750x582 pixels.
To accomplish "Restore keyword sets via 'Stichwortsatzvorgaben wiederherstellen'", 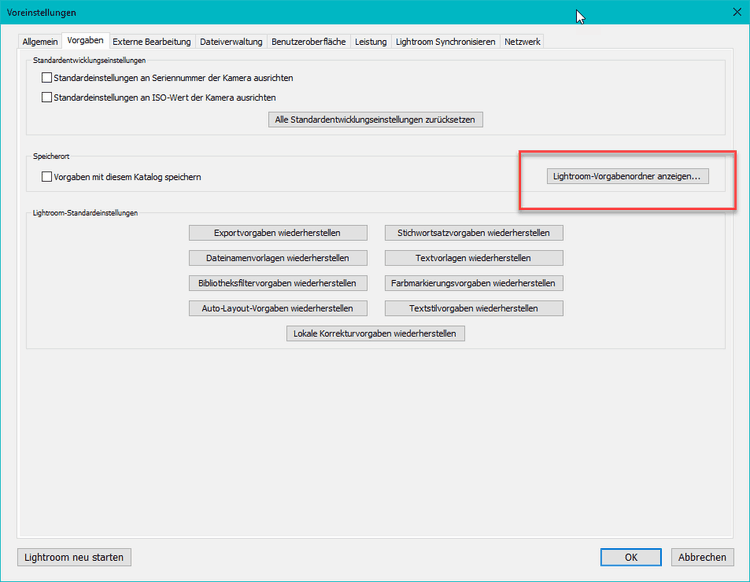I will 474,233.
